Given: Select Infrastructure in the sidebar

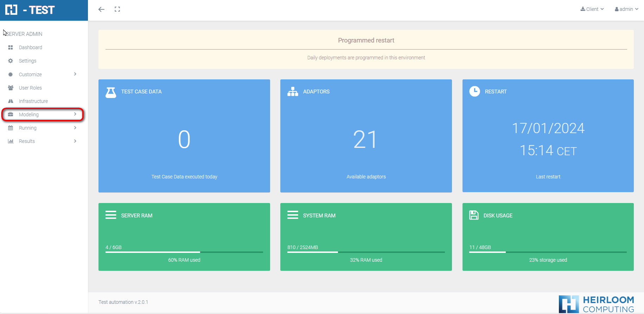Looking at the screenshot, I should tap(33, 101).
